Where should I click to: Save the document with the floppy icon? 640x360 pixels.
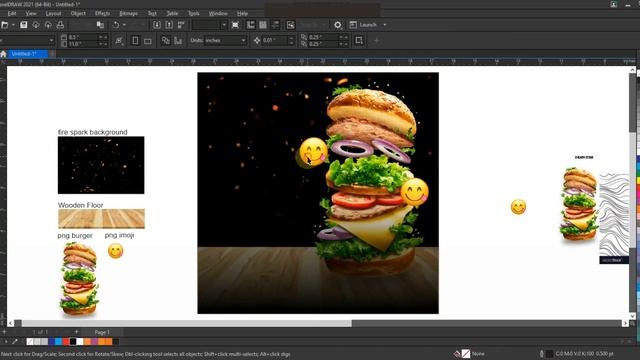coord(24,25)
